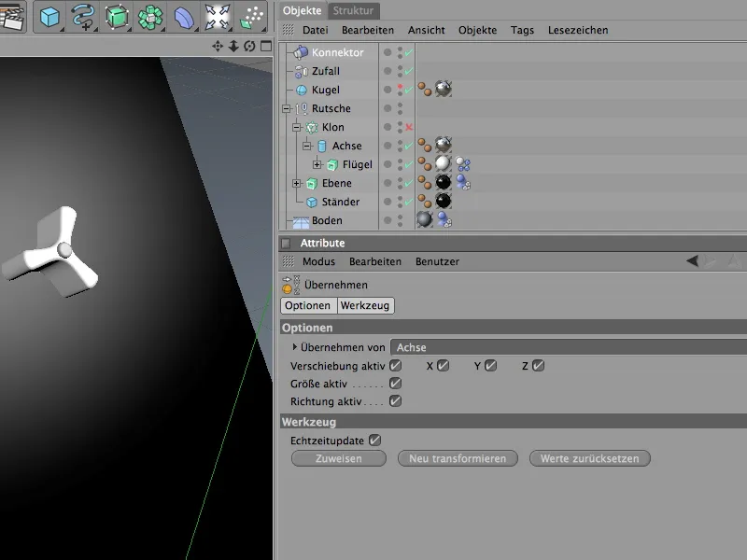Expand Übernehmen von disclosure triangle

pyautogui.click(x=294, y=347)
